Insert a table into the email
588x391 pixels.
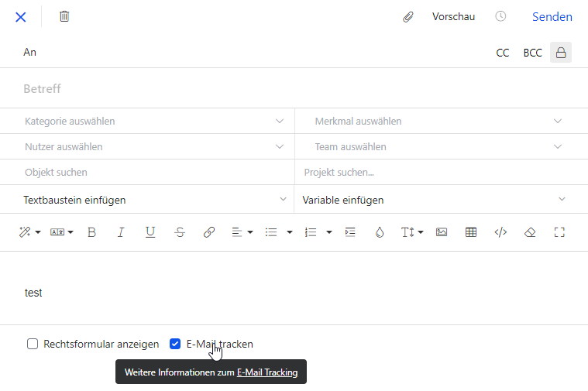coord(470,232)
